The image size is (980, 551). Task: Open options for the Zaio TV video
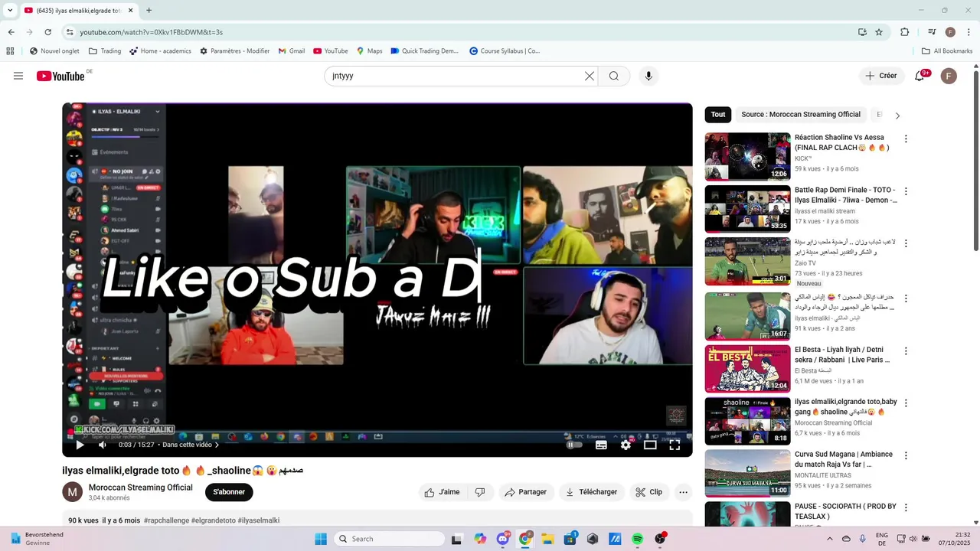(906, 243)
